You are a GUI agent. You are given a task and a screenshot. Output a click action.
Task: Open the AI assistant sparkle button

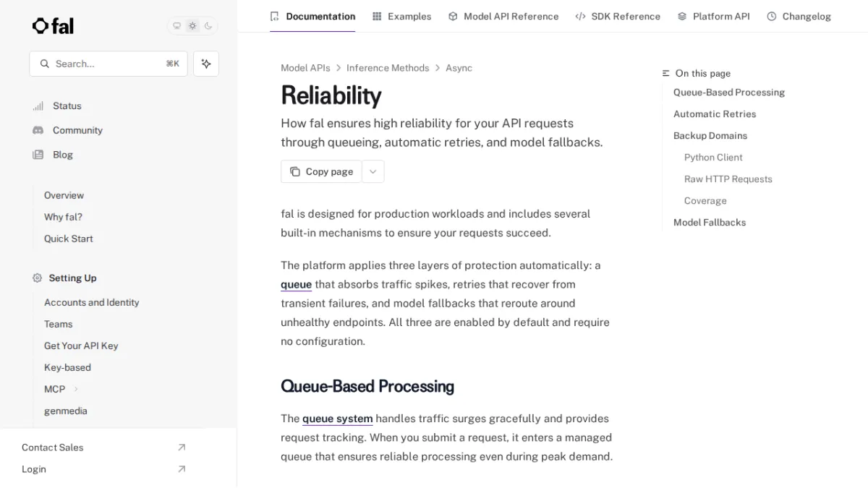click(206, 64)
